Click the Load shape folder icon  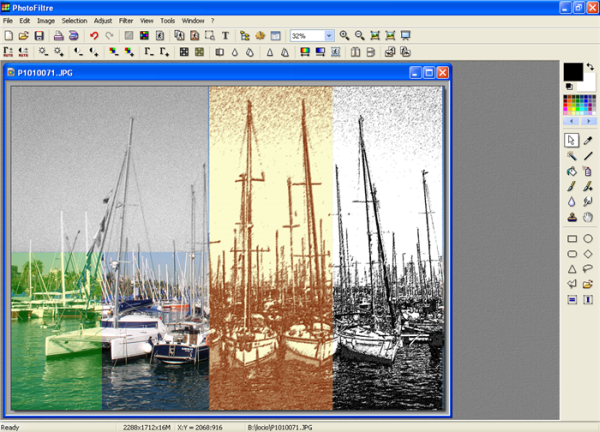588,284
